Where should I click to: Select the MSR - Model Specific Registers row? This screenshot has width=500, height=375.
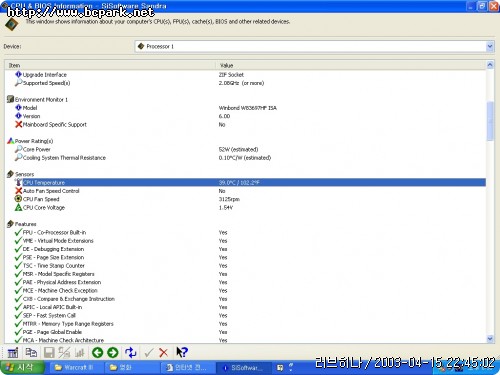pyautogui.click(x=245, y=274)
